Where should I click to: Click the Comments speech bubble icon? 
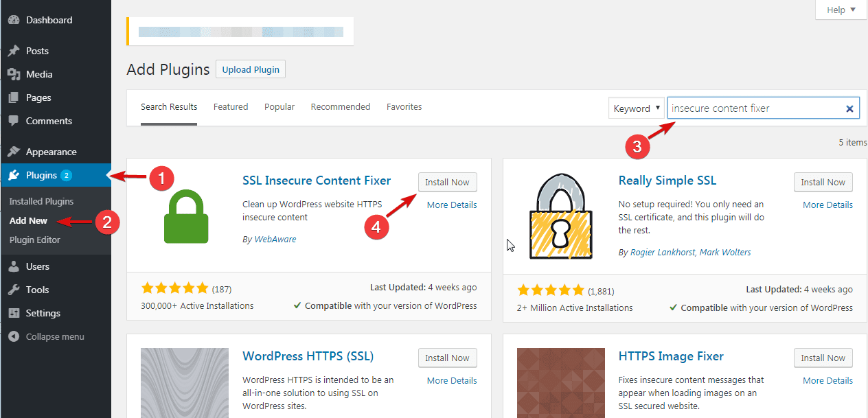[x=14, y=121]
